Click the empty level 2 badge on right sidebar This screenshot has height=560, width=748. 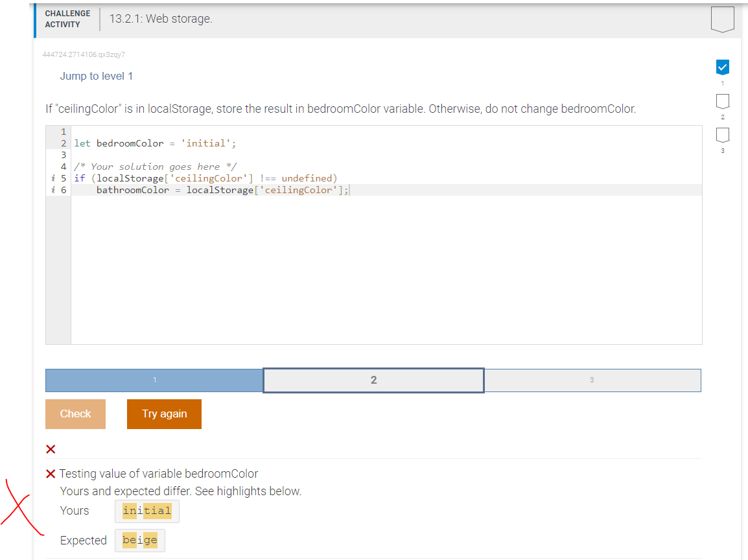click(x=722, y=101)
